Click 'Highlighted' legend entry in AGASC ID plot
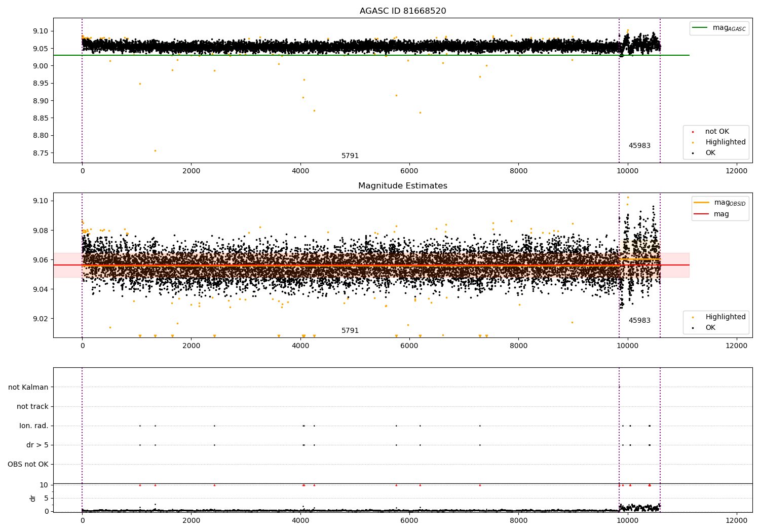 pyautogui.click(x=719, y=142)
